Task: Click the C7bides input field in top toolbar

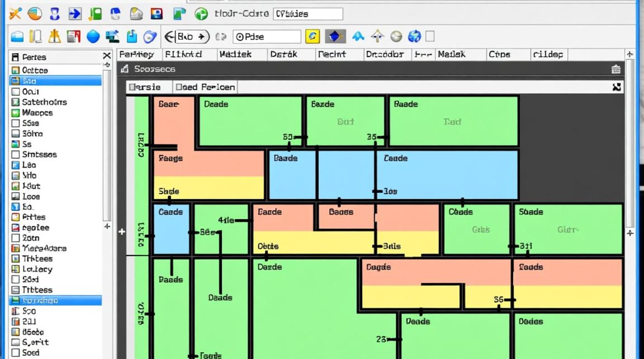Action: coord(308,14)
